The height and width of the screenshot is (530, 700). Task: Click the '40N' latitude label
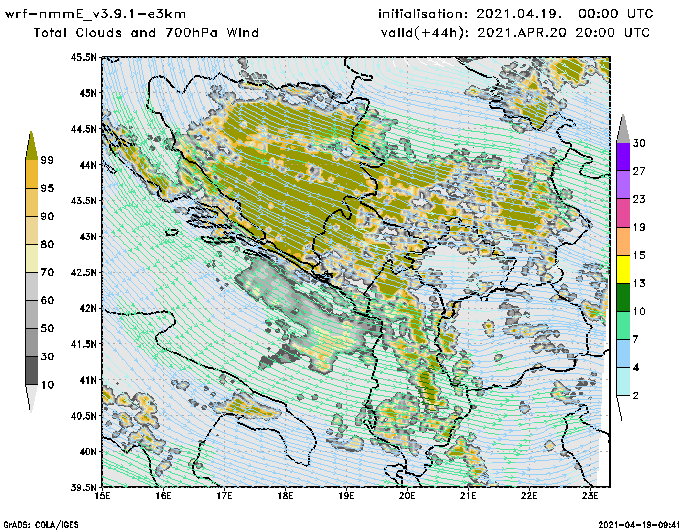tap(88, 451)
